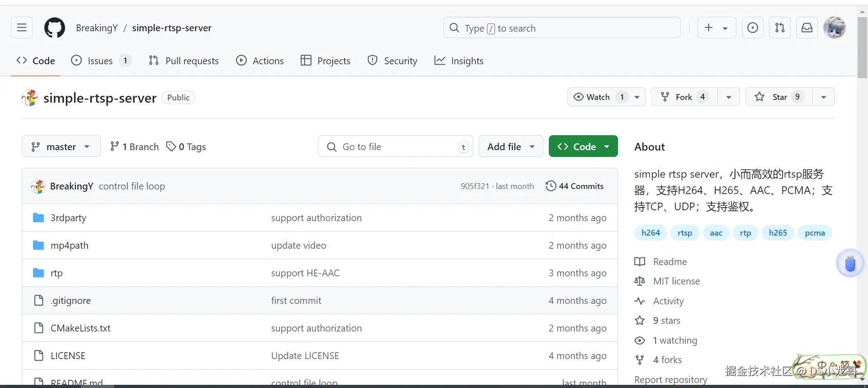This screenshot has height=388, width=868.
Task: Expand the master branch dropdown
Action: [x=61, y=147]
